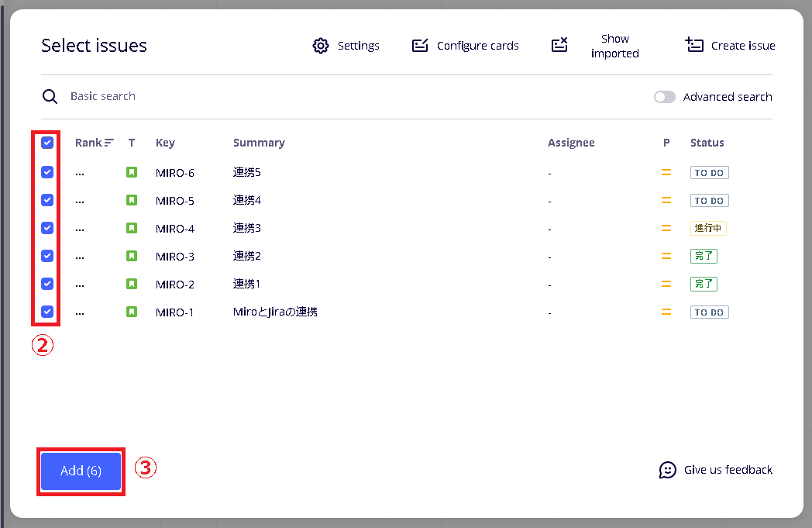Viewport: 812px width, 528px height.
Task: Deselect the MIRO-1 issue checkbox
Action: (47, 312)
